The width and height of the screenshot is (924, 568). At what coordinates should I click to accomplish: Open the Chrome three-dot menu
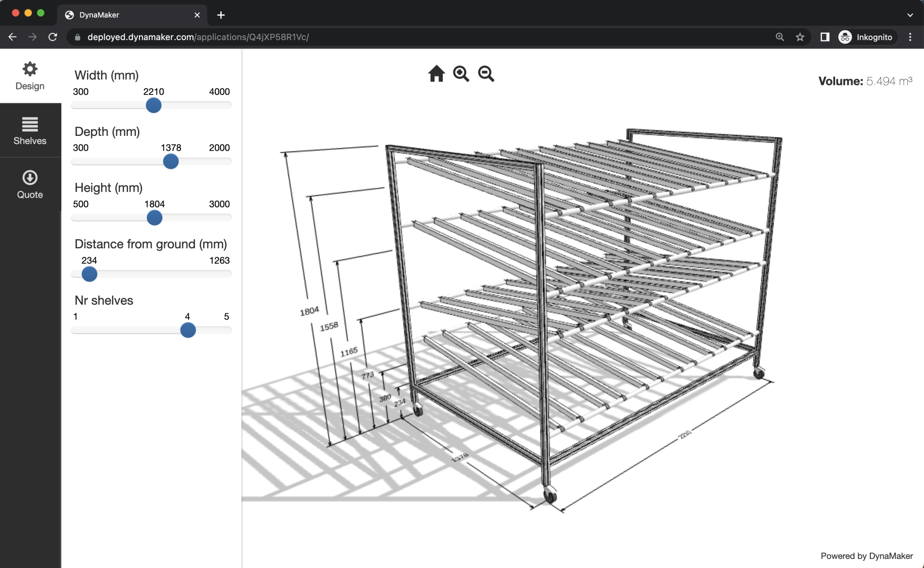point(910,37)
